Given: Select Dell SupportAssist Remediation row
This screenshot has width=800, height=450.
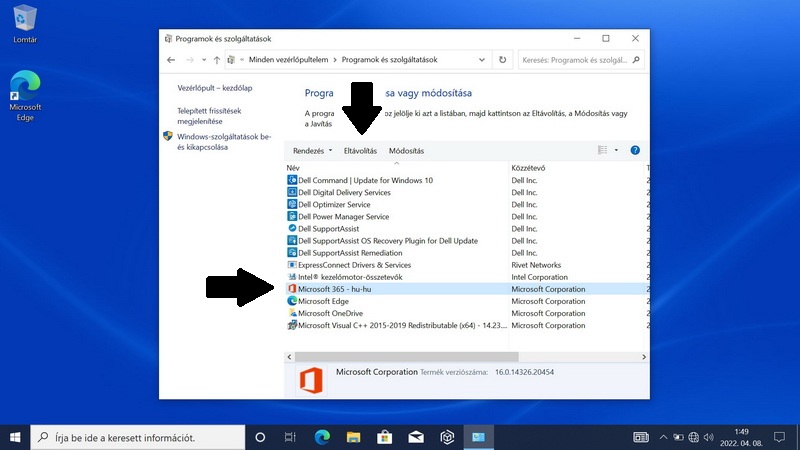Looking at the screenshot, I should 467,253.
